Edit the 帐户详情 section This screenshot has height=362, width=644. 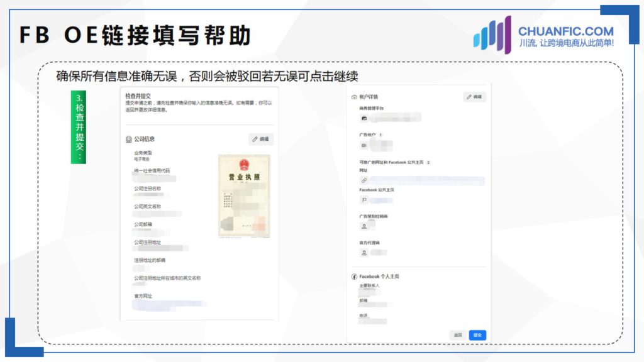pyautogui.click(x=474, y=97)
